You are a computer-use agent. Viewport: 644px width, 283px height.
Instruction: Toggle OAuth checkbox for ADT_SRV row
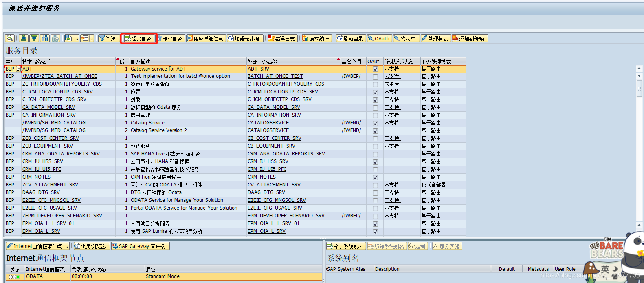[375, 69]
